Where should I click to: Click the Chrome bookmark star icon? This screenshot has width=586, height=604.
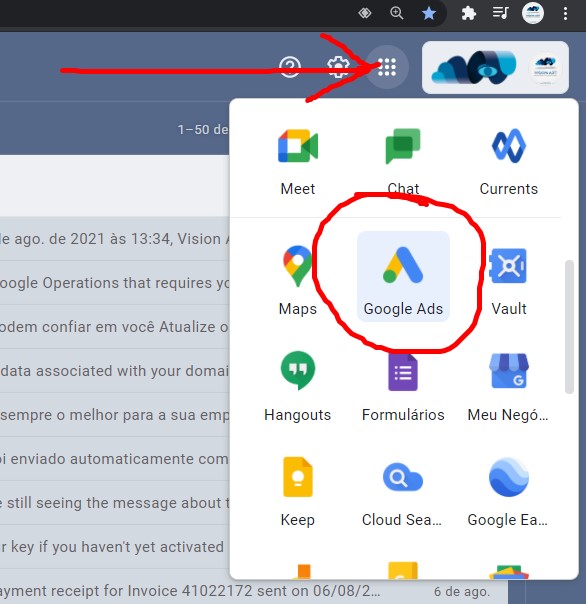click(428, 13)
